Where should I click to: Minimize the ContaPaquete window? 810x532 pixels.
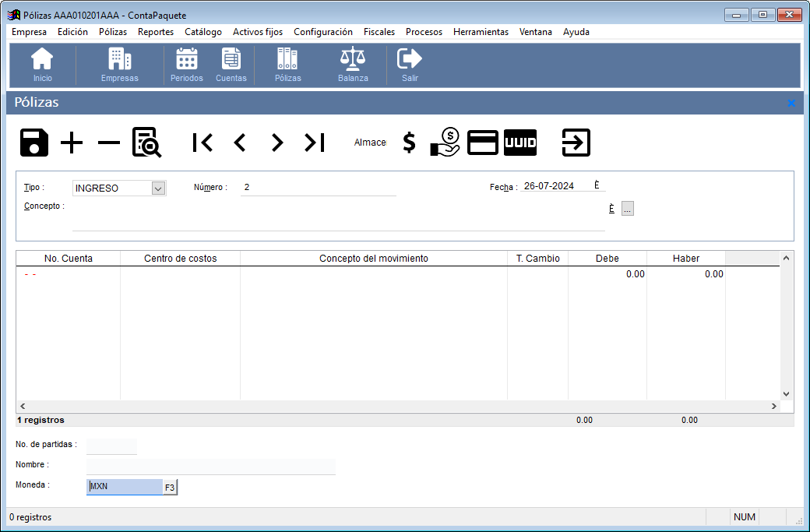point(736,15)
